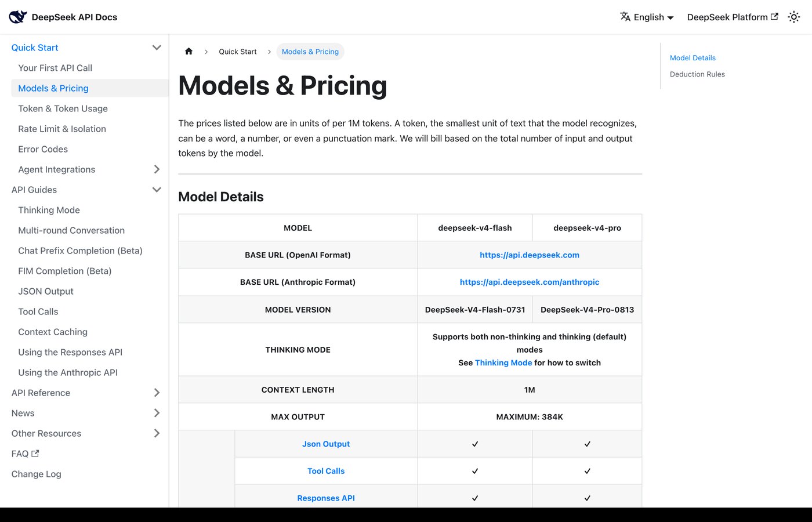Open the Json Output table link
The image size is (812, 522).
(x=326, y=444)
